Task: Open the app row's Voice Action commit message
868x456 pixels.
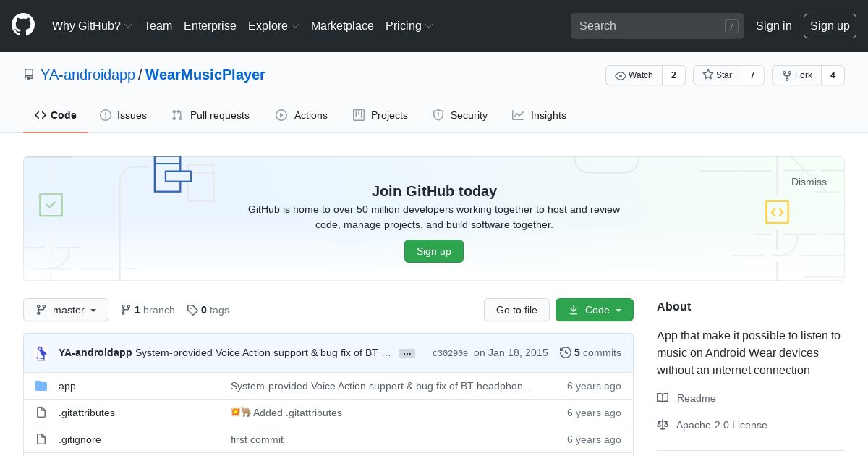Action: coord(382,386)
